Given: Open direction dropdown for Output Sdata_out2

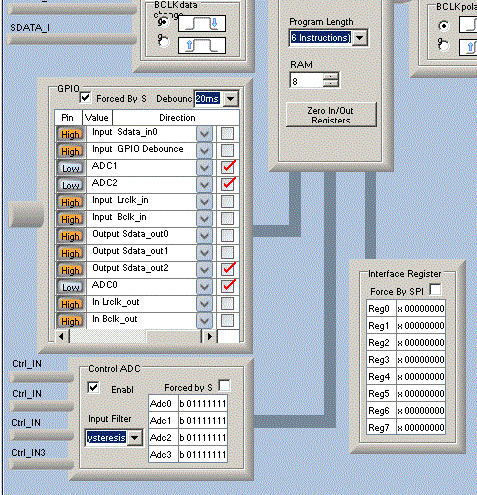Looking at the screenshot, I should 204,270.
